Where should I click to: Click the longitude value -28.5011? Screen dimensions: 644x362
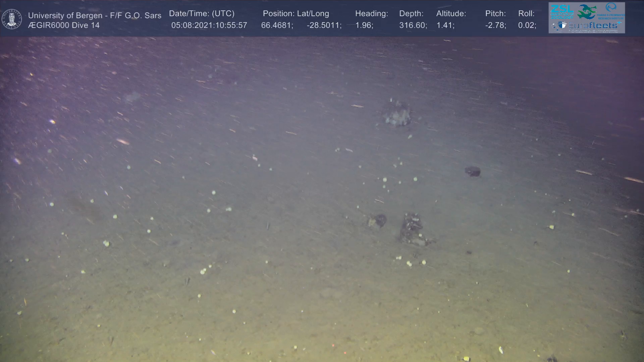pos(324,25)
